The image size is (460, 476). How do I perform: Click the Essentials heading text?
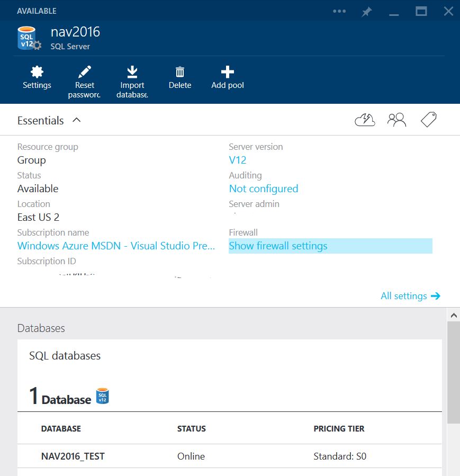point(41,121)
